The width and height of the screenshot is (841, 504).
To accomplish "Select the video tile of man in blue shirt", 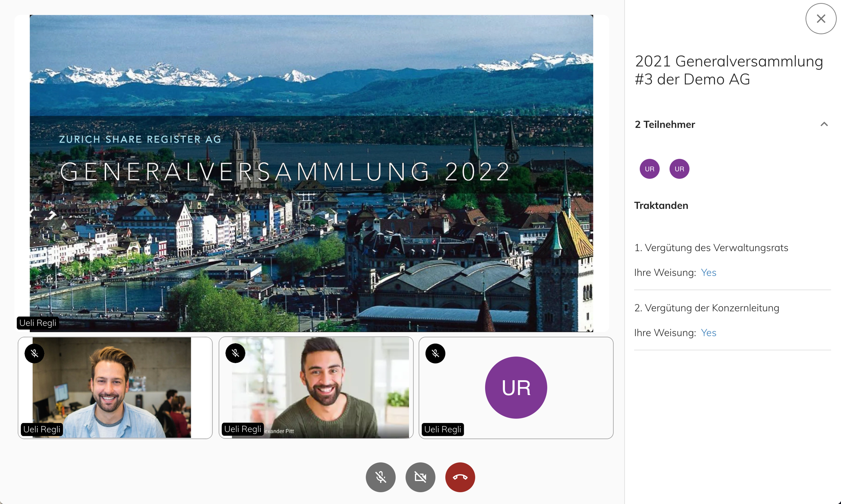I will coord(115,388).
